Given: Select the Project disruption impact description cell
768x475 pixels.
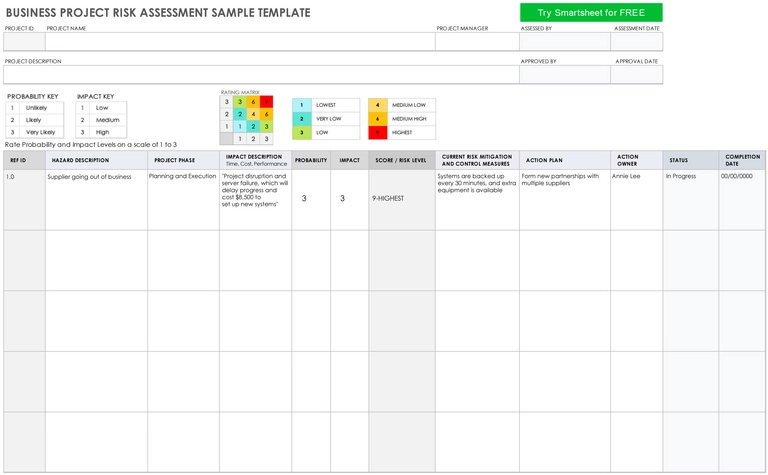Looking at the screenshot, I should (256, 200).
